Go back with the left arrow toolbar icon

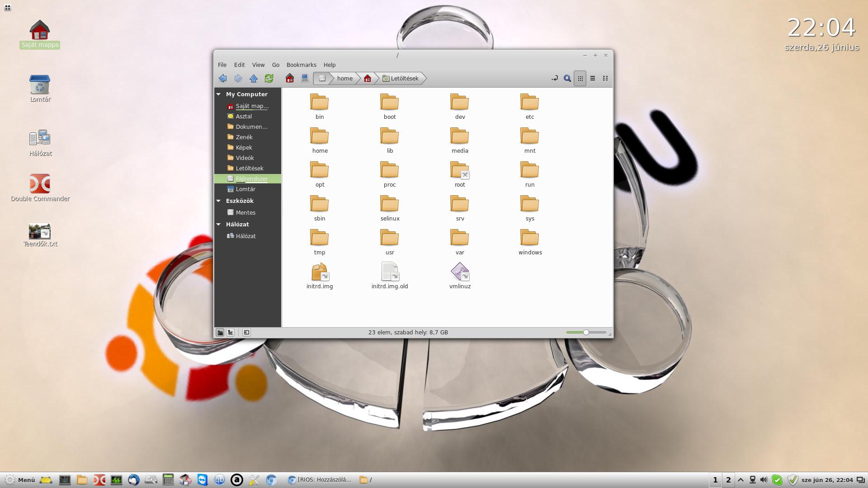point(223,79)
